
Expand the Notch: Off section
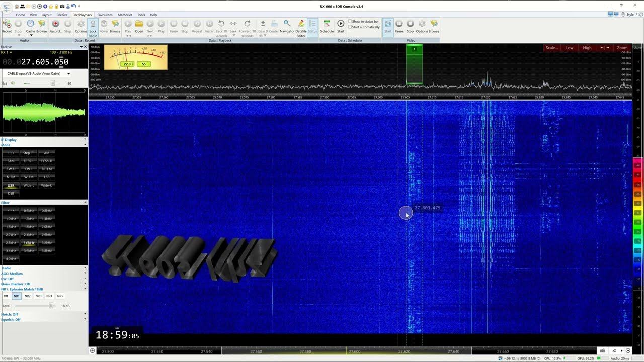pyautogui.click(x=85, y=314)
